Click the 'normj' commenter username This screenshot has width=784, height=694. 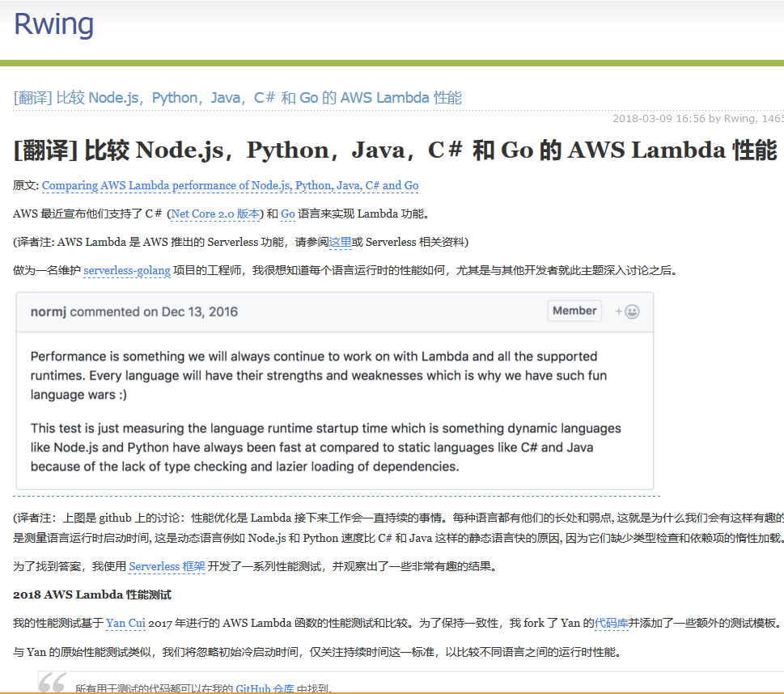49,312
